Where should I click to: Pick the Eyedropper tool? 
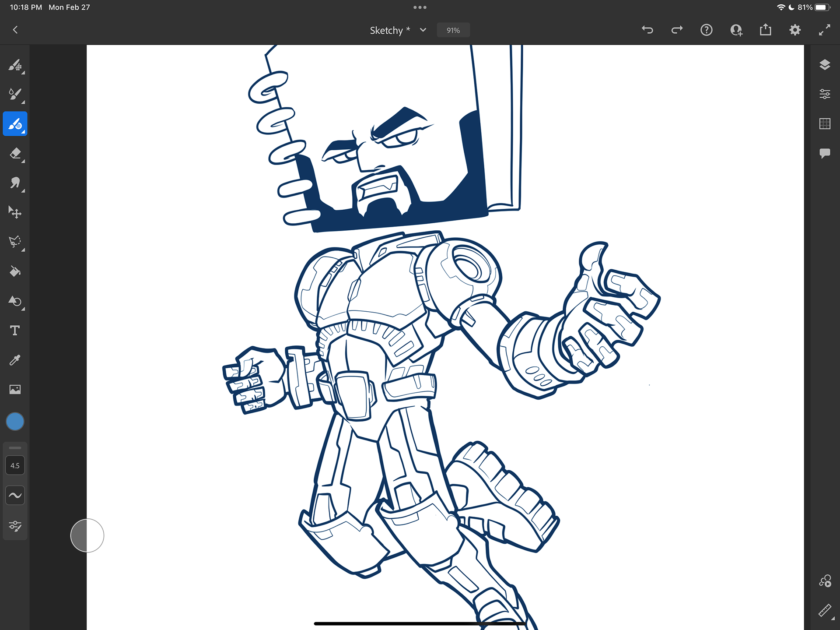(x=15, y=360)
